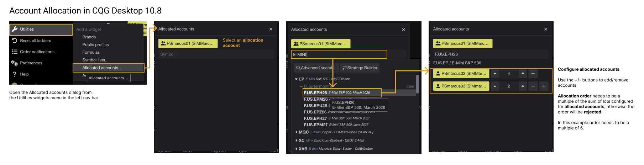This screenshot has width=644, height=165.
Task: Select Allocated accounts... from widget menu
Action: (x=102, y=68)
